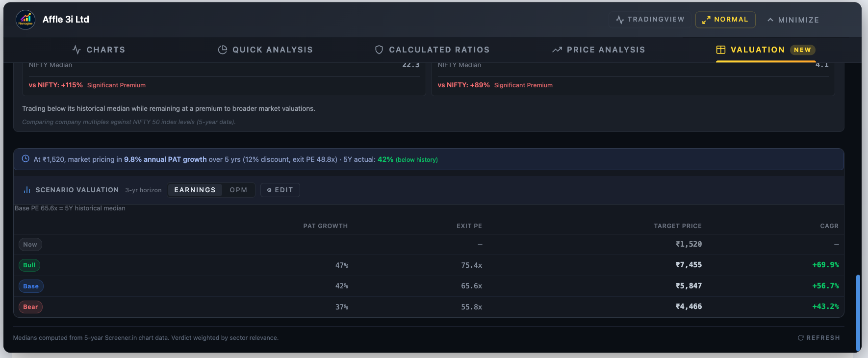Click 'Medians computed from 5-year Screener.in' note
The width and height of the screenshot is (868, 358).
(146, 338)
